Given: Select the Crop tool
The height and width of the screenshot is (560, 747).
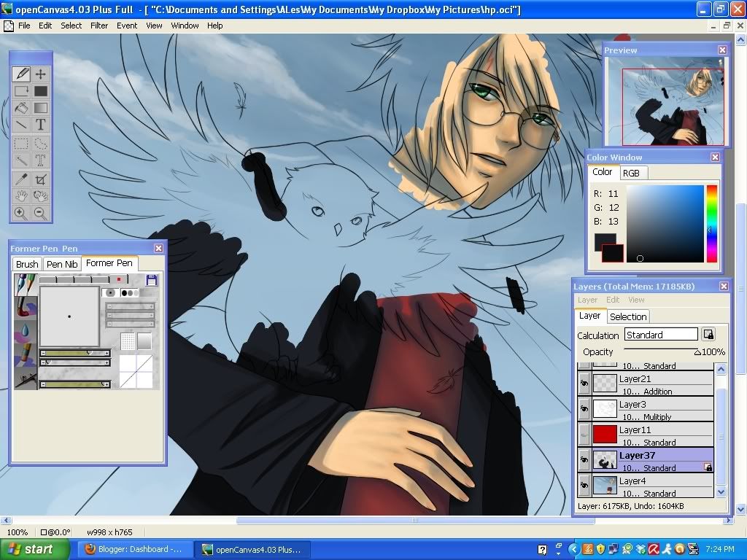Looking at the screenshot, I should click(41, 179).
